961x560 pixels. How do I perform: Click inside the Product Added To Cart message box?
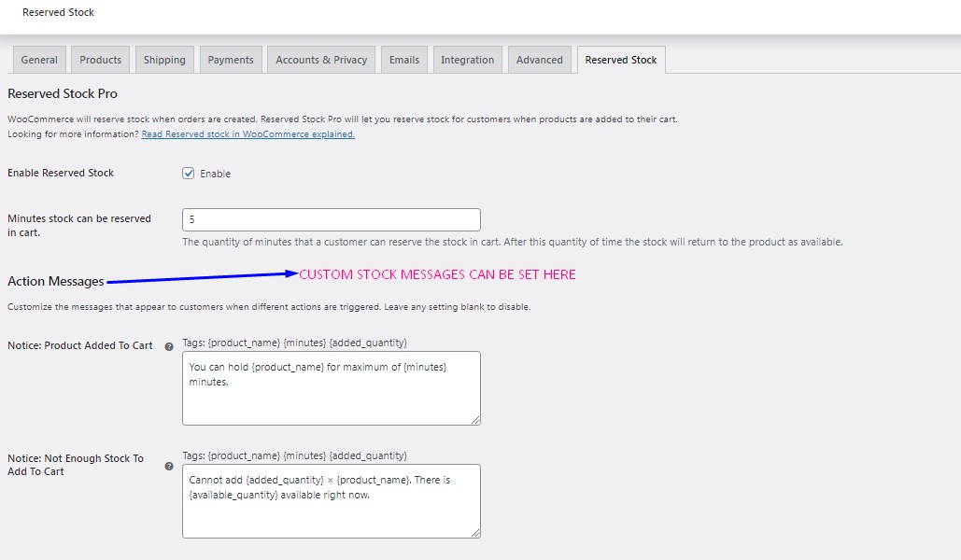point(331,385)
